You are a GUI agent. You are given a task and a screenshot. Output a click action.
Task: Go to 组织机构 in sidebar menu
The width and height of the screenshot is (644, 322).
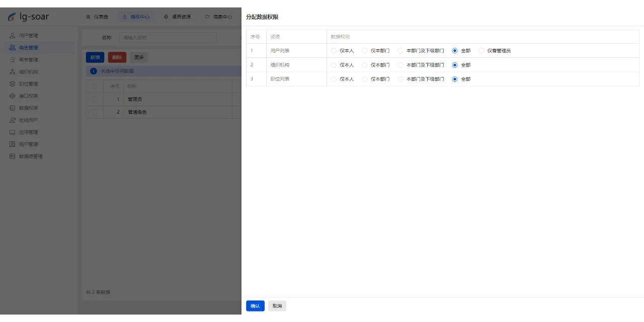click(39, 72)
